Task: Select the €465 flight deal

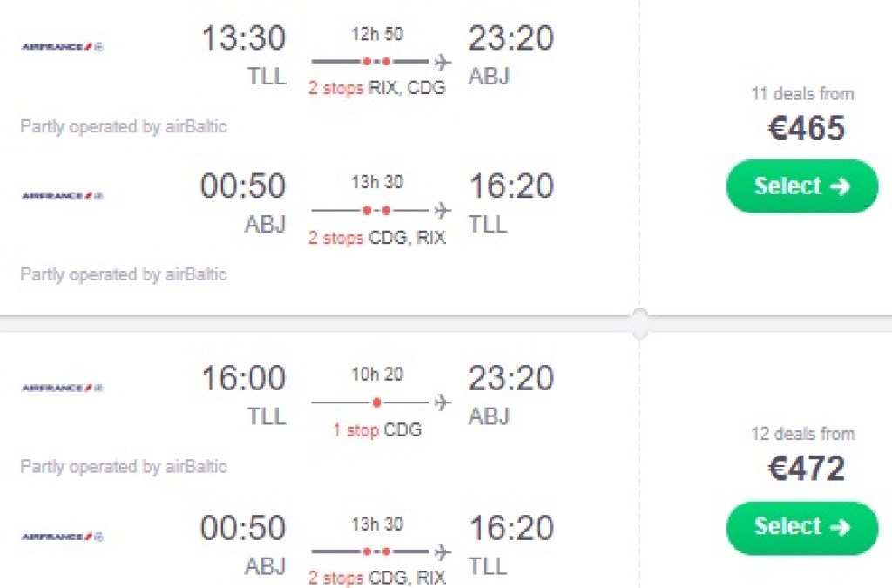Action: [x=802, y=186]
